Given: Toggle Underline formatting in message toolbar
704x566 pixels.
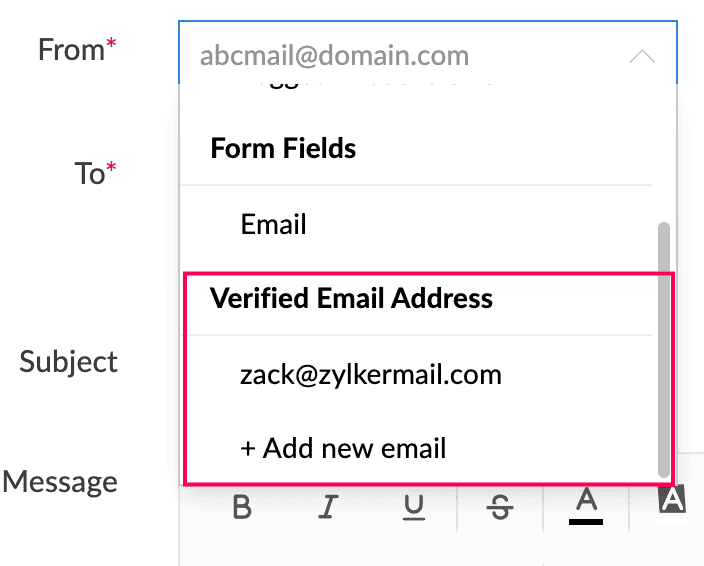Looking at the screenshot, I should [x=414, y=508].
